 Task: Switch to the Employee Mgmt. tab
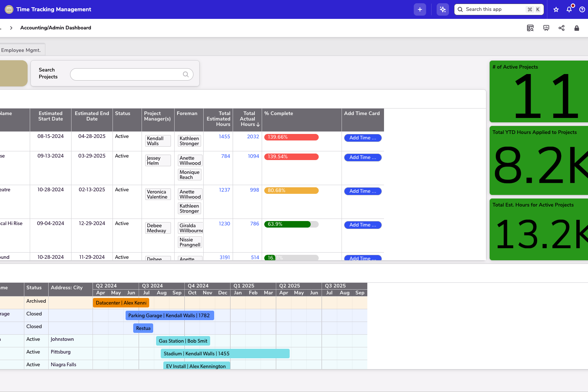(21, 50)
